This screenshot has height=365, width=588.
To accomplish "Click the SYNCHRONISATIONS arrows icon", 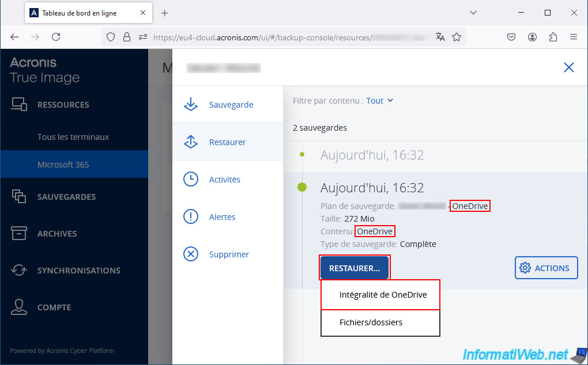I will [x=19, y=270].
